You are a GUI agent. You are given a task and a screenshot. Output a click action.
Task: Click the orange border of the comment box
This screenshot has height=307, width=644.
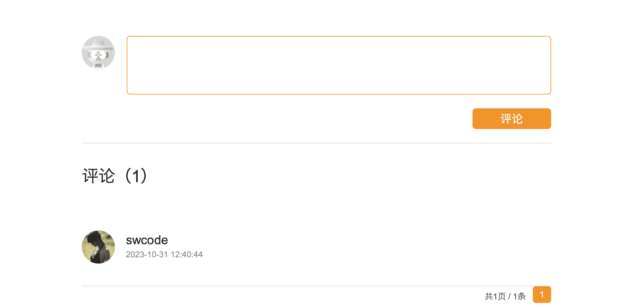coord(339,36)
